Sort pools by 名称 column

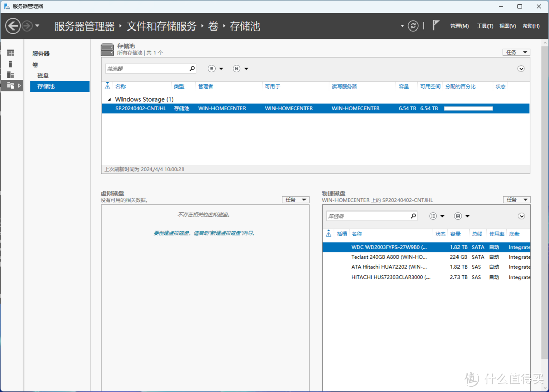pyautogui.click(x=120, y=86)
